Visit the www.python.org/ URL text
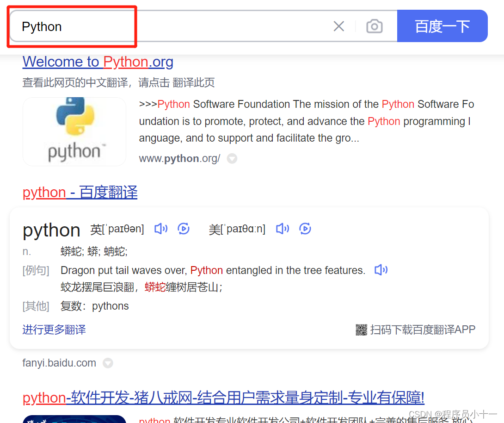The width and height of the screenshot is (504, 423). 179,159
